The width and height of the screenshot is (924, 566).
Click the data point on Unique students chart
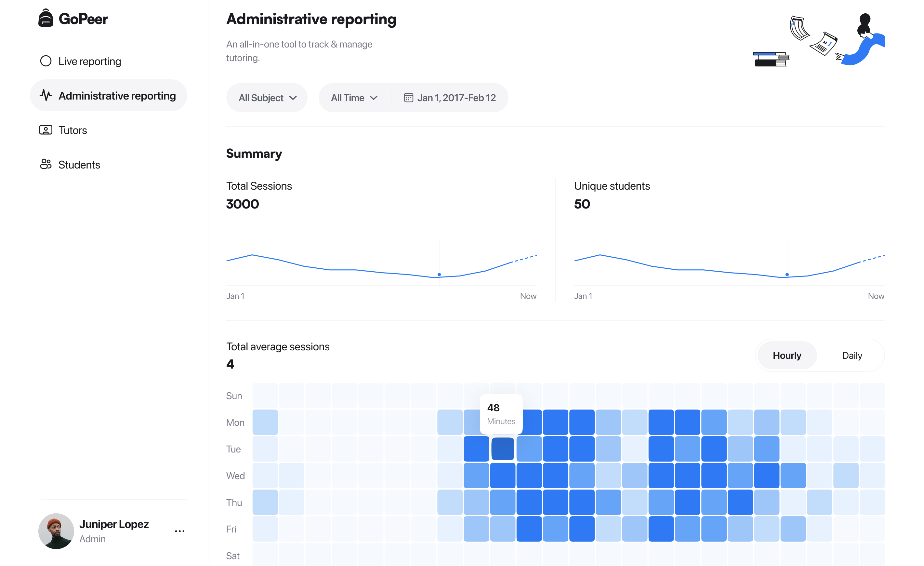(x=787, y=275)
